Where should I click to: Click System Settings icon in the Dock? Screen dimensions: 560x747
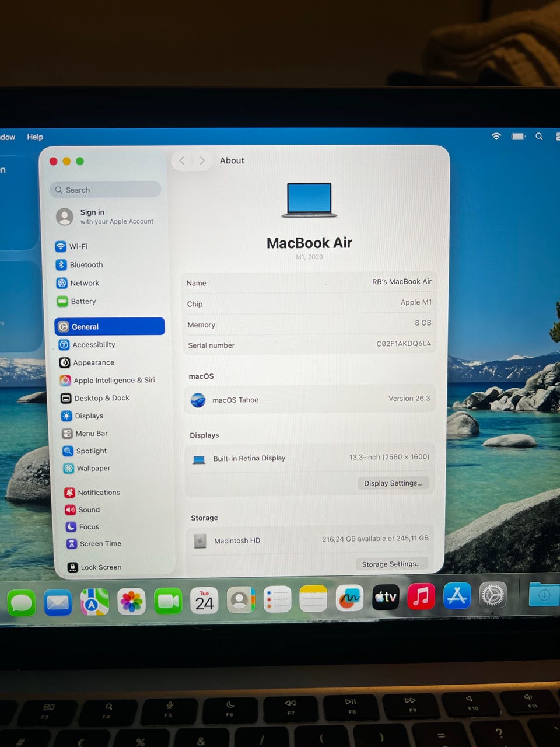[x=493, y=595]
